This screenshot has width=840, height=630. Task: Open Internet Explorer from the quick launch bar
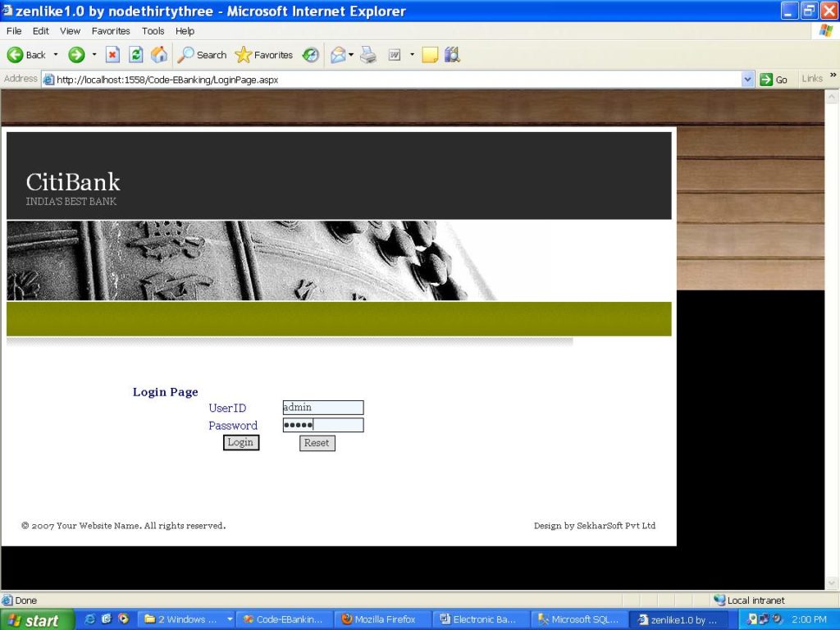tap(90, 619)
